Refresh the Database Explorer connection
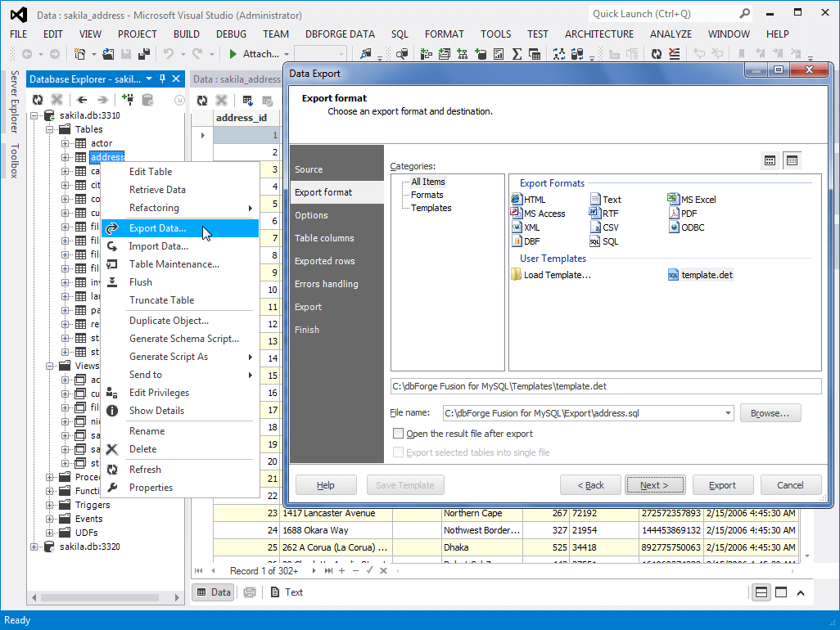The width and height of the screenshot is (840, 630). [38, 100]
